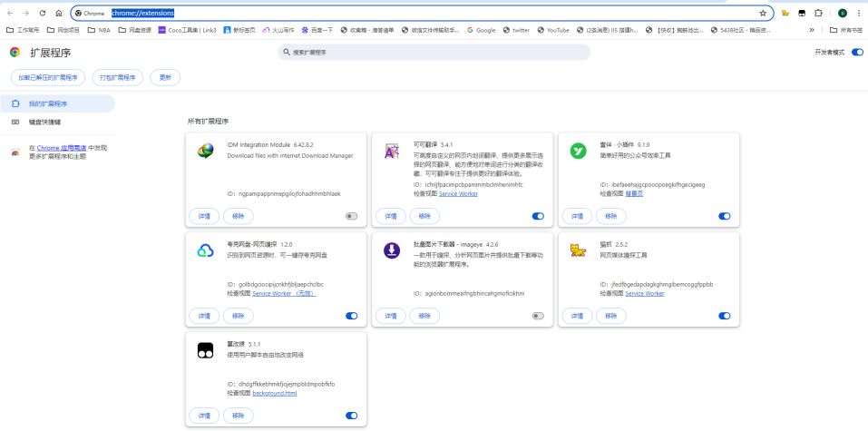
Task: Inspect 夸克网盘 Service Worker (无效) link
Action: [284, 293]
